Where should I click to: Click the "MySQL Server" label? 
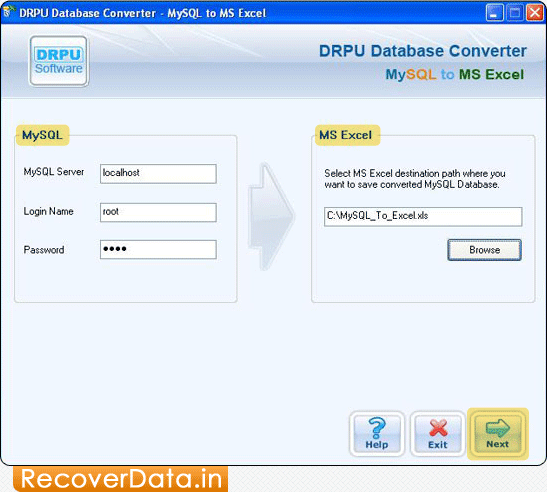[x=54, y=172]
